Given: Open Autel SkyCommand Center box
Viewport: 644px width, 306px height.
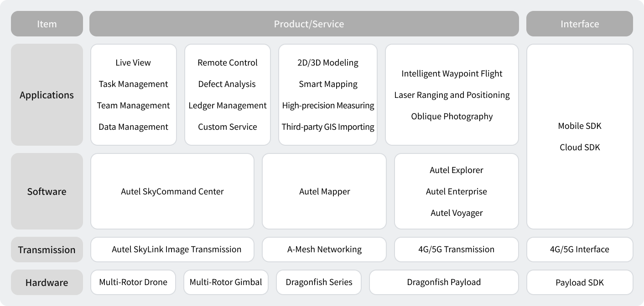Looking at the screenshot, I should pyautogui.click(x=172, y=191).
